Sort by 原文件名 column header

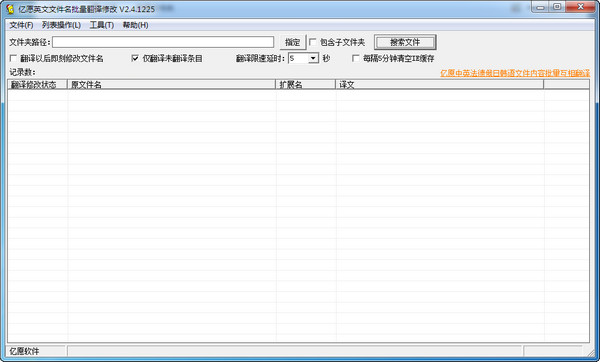coord(171,85)
